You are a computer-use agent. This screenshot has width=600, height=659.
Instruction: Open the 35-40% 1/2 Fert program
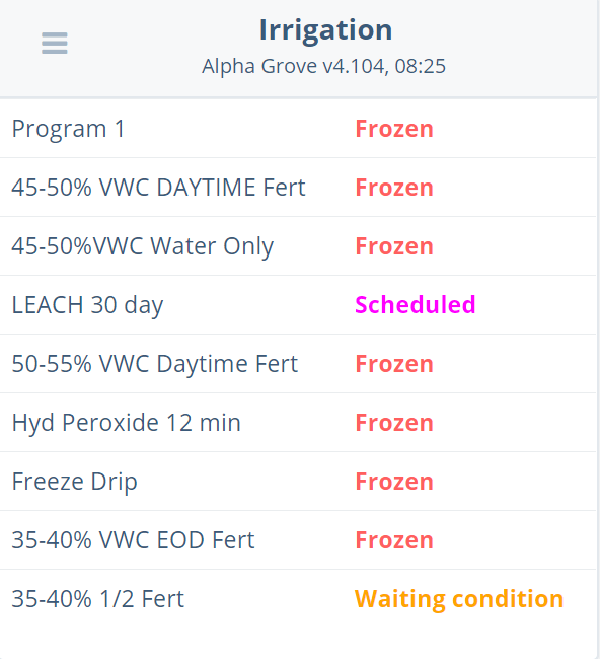tap(97, 600)
